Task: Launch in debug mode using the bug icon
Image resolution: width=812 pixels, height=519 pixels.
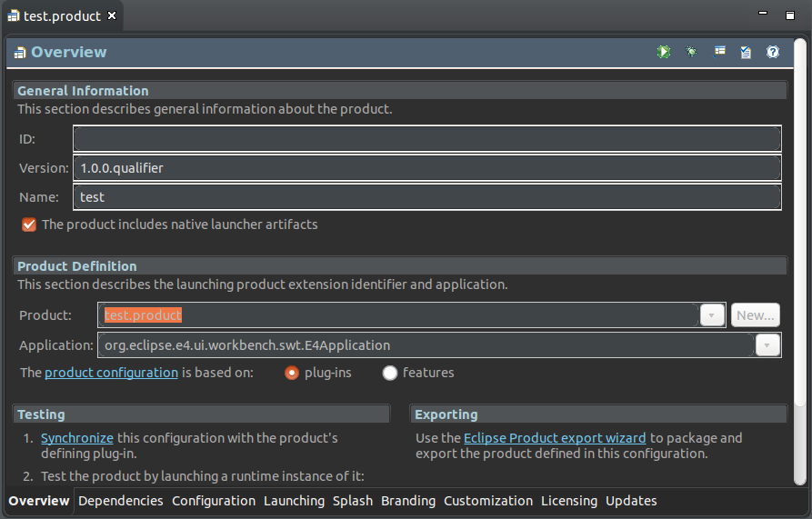Action: (x=691, y=52)
